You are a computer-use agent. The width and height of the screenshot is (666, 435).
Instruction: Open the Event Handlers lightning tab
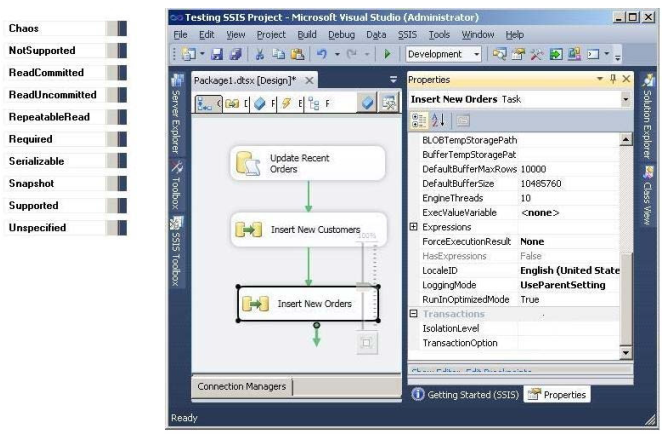click(x=291, y=103)
